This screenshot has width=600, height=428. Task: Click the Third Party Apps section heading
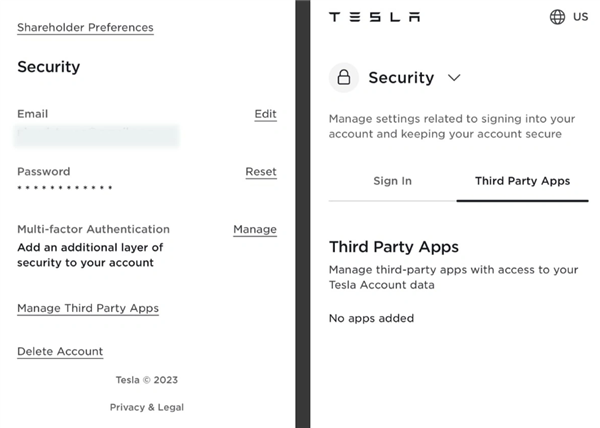(393, 247)
